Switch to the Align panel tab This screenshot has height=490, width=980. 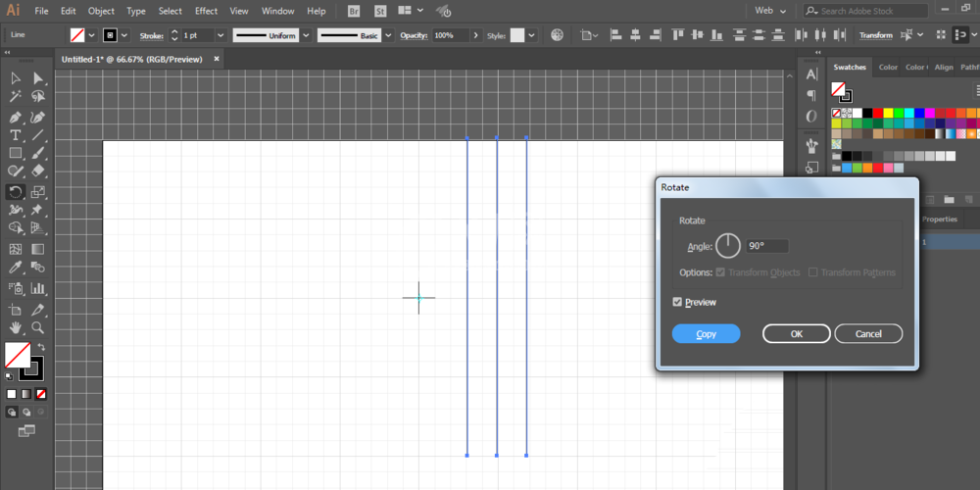tap(944, 68)
